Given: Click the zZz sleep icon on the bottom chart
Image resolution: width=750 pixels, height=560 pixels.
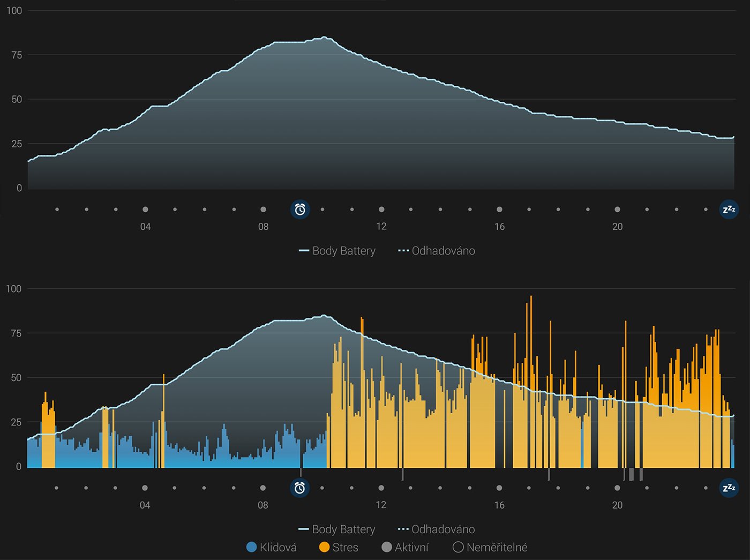Looking at the screenshot, I should click(x=729, y=488).
